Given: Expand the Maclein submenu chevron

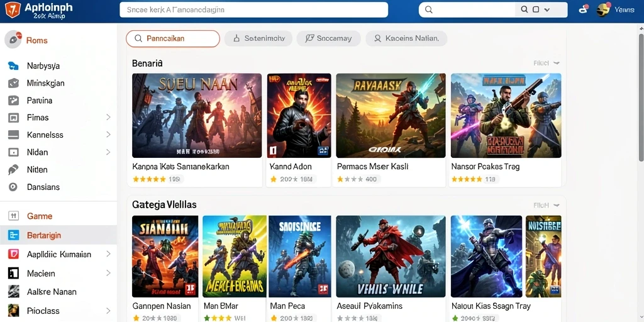Looking at the screenshot, I should point(108,273).
